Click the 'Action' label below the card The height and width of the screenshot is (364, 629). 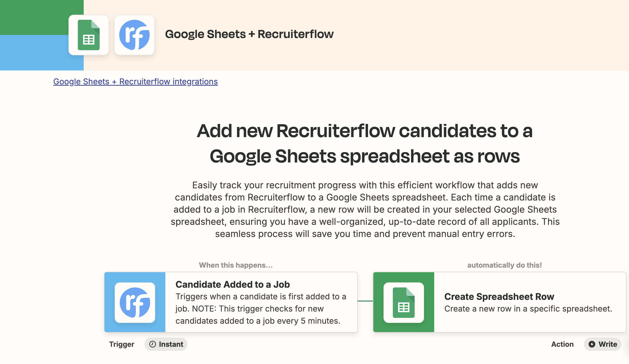click(x=562, y=344)
